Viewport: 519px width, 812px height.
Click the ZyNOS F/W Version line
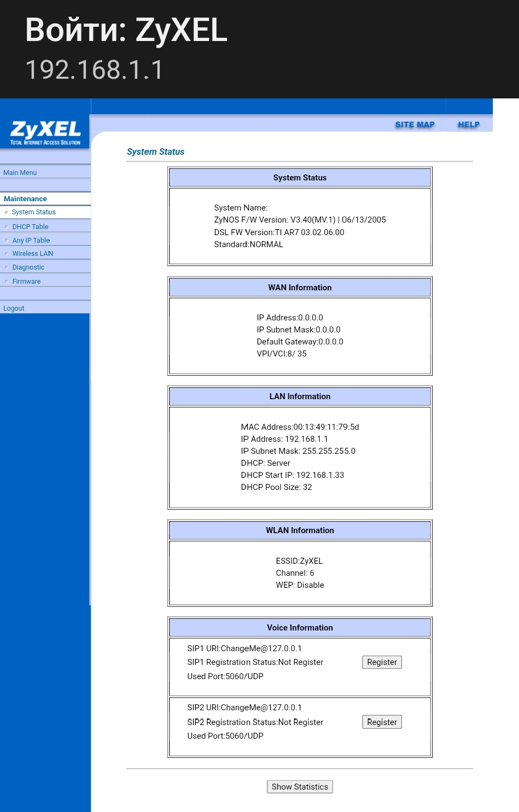300,220
